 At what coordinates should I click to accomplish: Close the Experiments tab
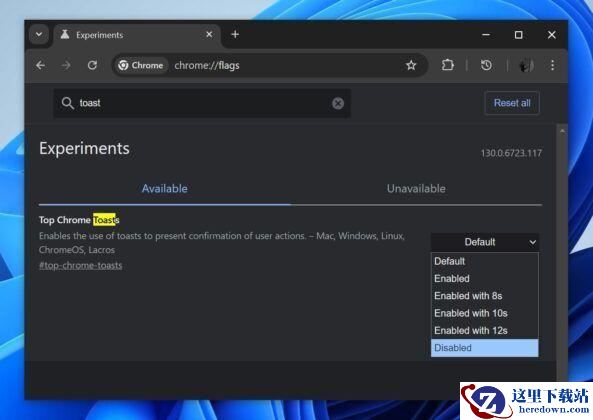pos(209,34)
